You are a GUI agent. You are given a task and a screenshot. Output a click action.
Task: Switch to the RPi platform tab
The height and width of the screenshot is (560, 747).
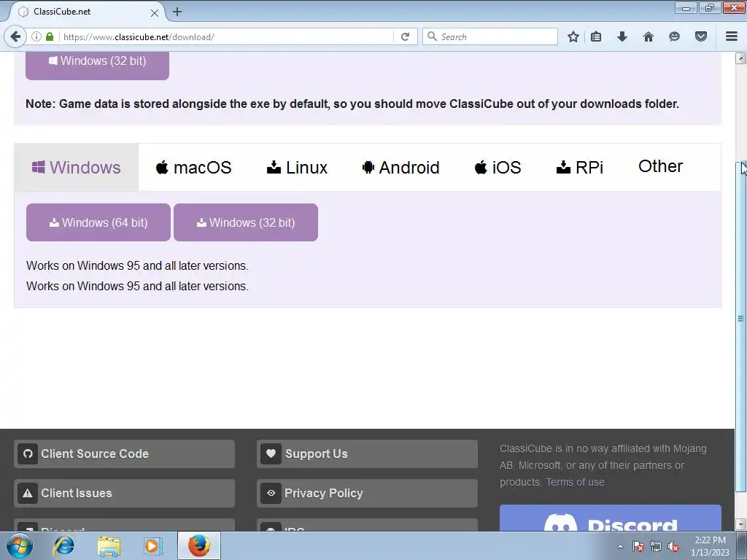[x=580, y=168]
